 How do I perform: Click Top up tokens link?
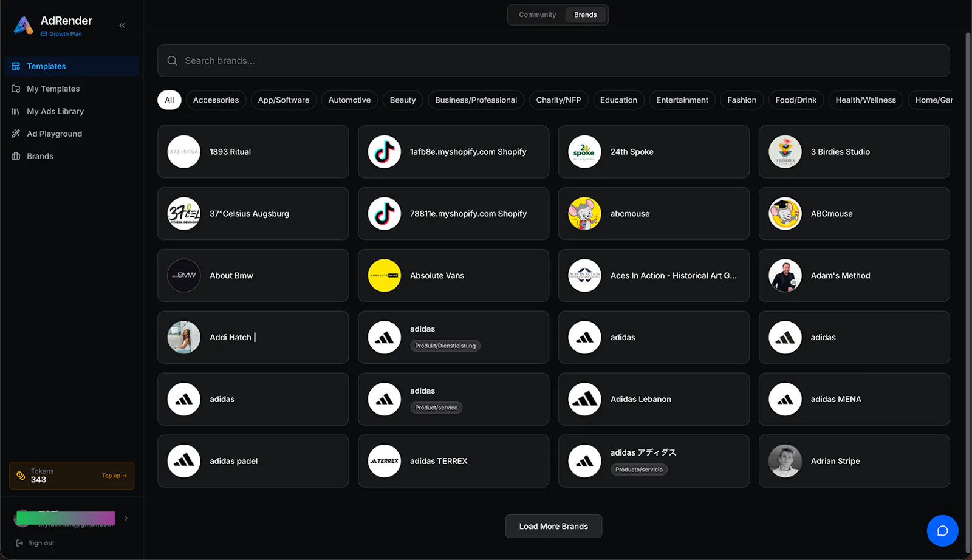114,476
